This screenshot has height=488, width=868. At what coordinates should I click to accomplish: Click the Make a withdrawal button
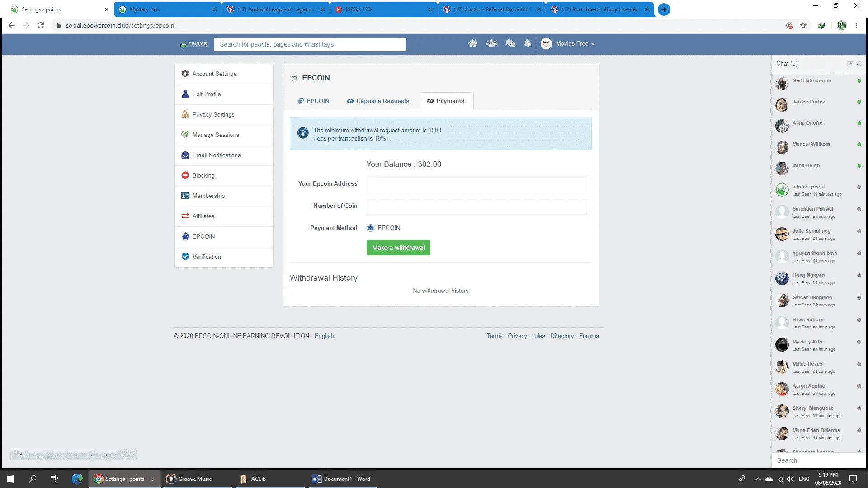point(398,248)
